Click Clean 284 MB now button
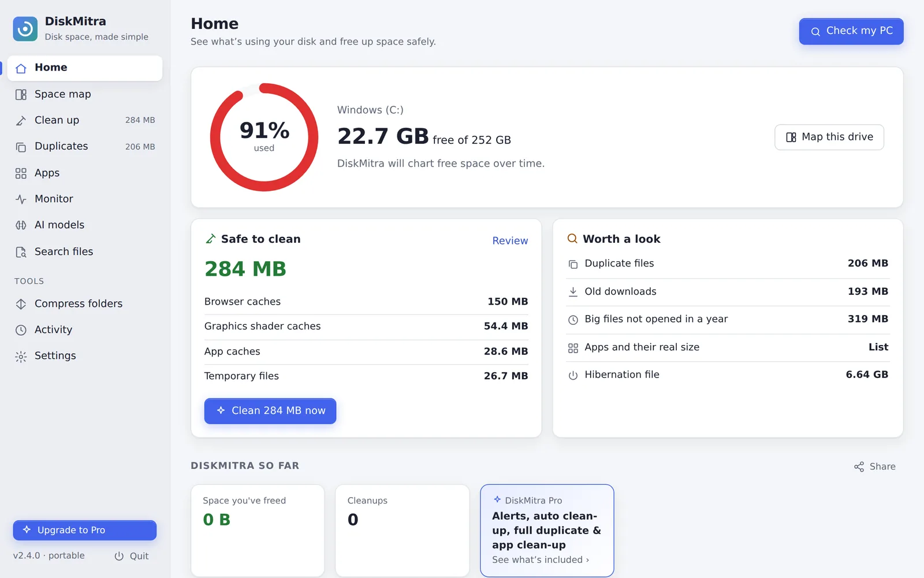 pyautogui.click(x=270, y=411)
